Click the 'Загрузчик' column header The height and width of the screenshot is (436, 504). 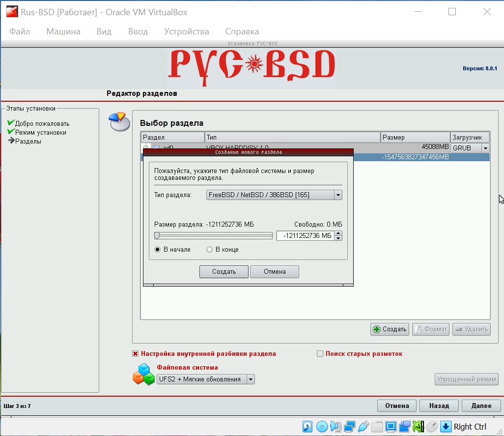pos(470,137)
